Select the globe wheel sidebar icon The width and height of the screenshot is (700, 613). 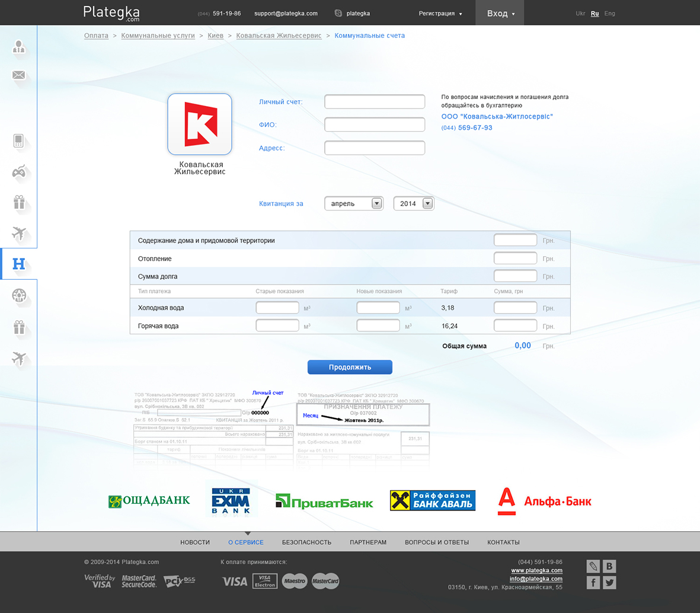click(19, 295)
